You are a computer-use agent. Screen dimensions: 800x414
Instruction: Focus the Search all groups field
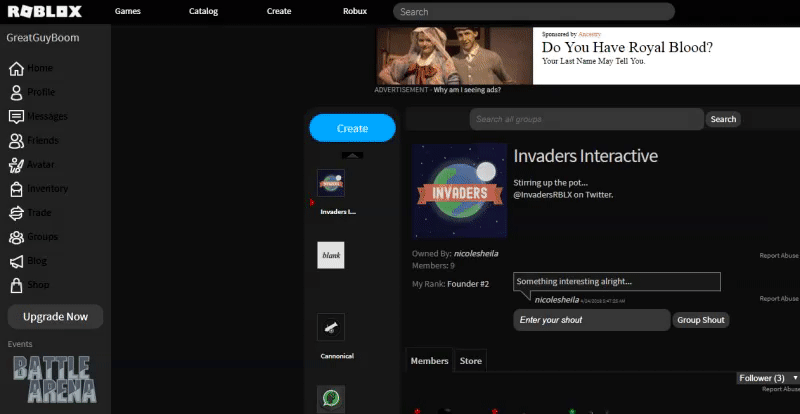tap(586, 119)
